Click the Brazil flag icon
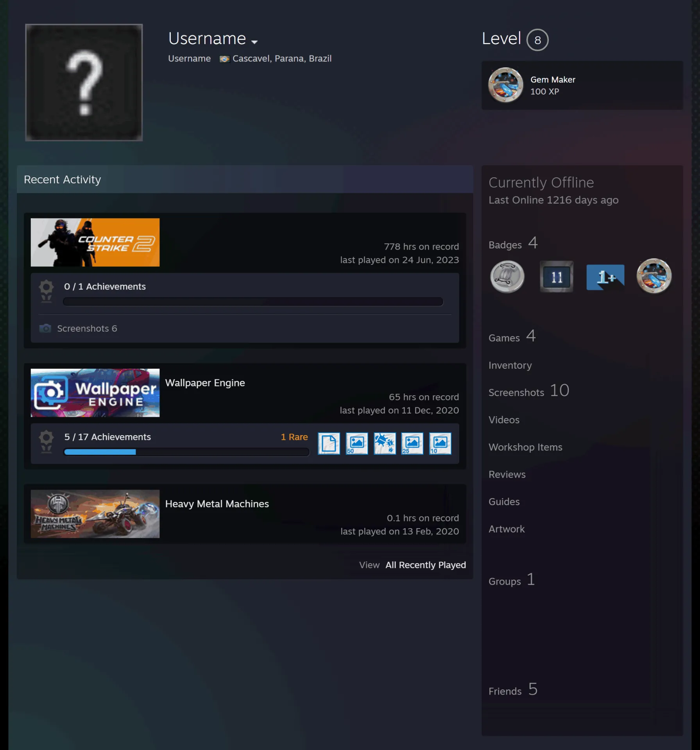This screenshot has height=750, width=700. [x=224, y=59]
